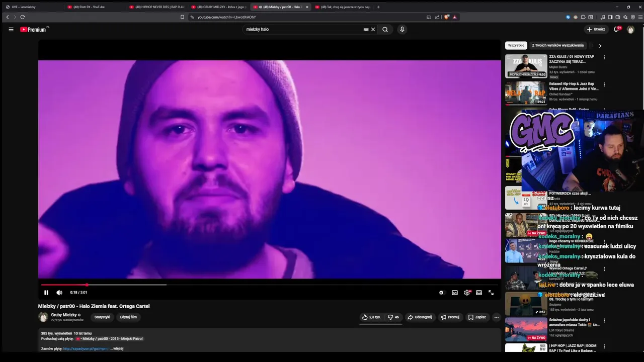Show more filter chips with right chevron
Viewport: 644px width, 362px height.
[x=600, y=46]
